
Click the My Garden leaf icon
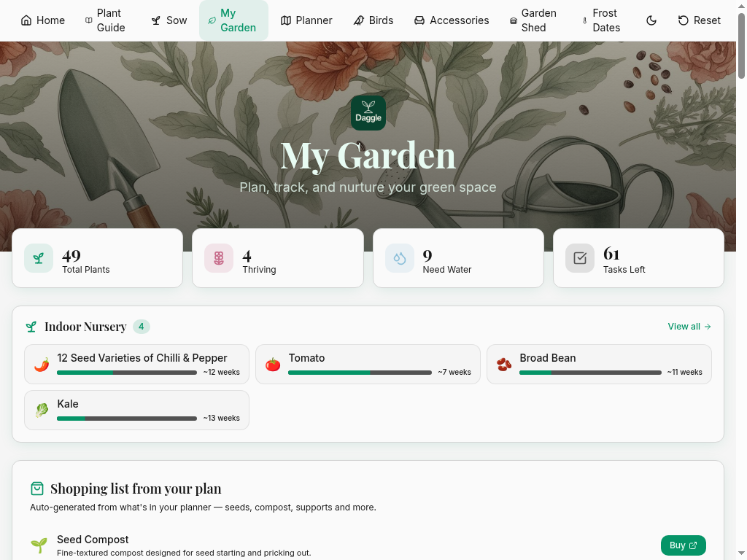tap(212, 20)
